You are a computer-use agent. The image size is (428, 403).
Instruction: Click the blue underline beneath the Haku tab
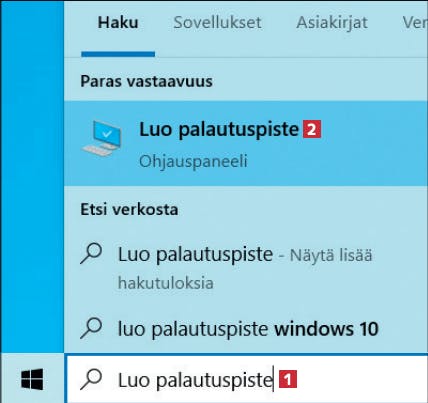(118, 54)
